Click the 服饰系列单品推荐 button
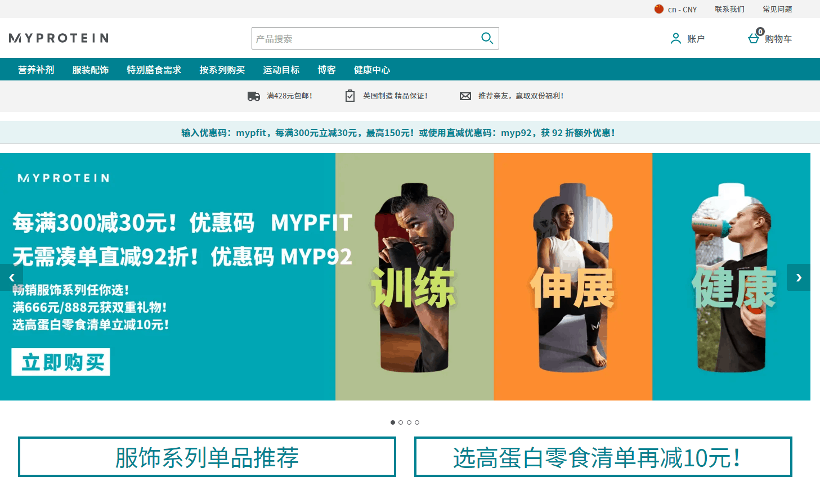 pos(207,457)
